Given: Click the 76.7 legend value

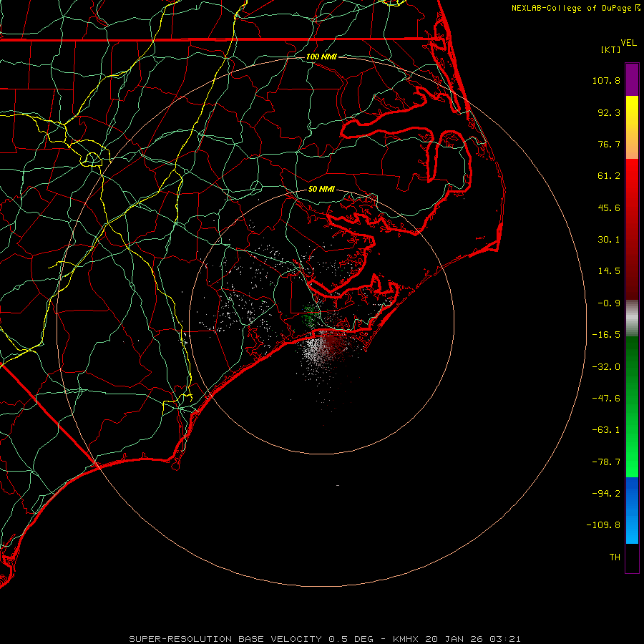Looking at the screenshot, I should (x=609, y=144).
